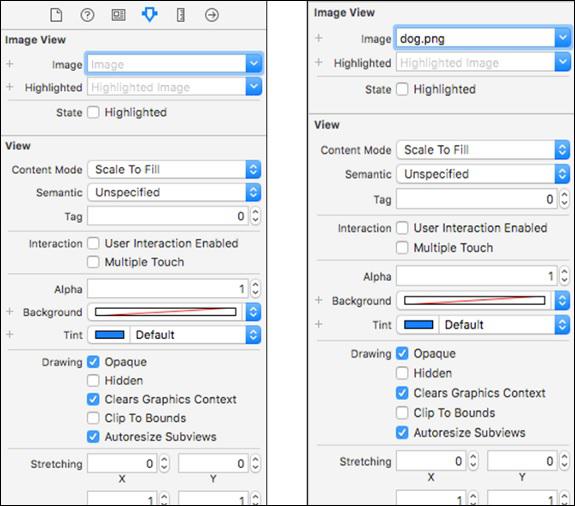Check Clip To Bounds in left panel
The image size is (575, 506).
tap(93, 418)
